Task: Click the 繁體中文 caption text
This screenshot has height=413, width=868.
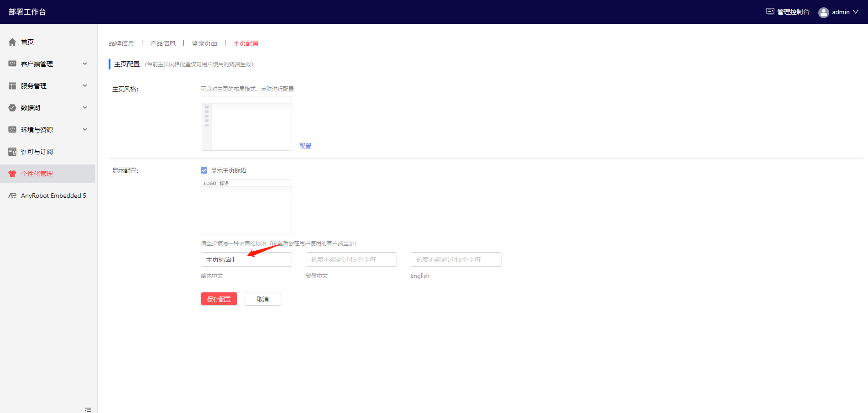Action: tap(317, 276)
